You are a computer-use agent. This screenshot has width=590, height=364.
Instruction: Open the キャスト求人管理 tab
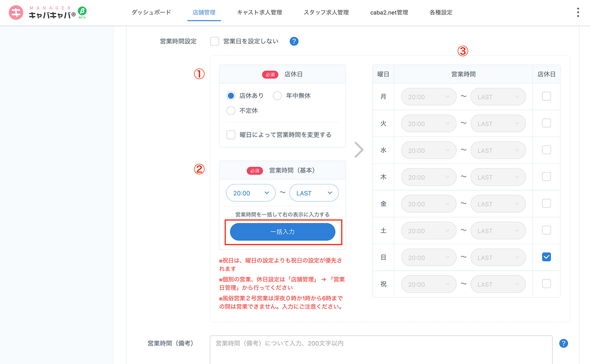(x=259, y=13)
